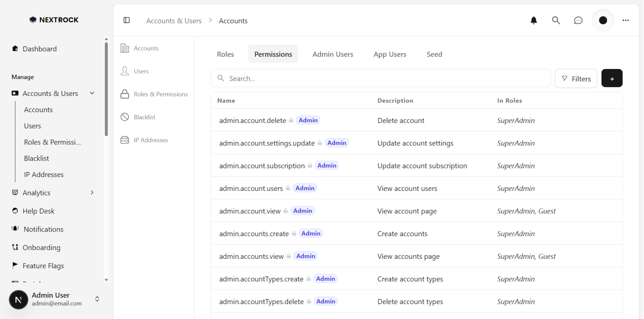644x319 pixels.
Task: Select the Blacklist icon in the side panel
Action: click(x=125, y=117)
